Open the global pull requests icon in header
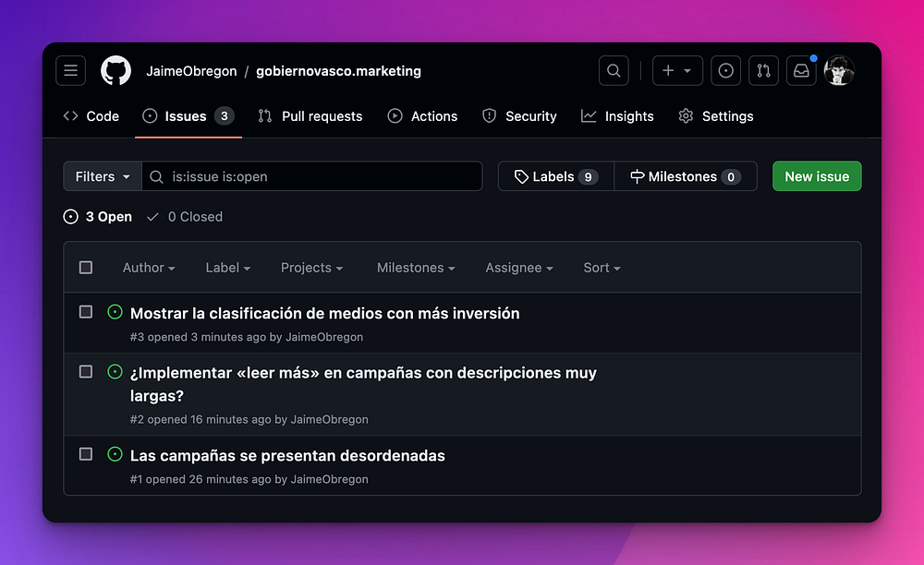This screenshot has width=924, height=565. point(763,70)
